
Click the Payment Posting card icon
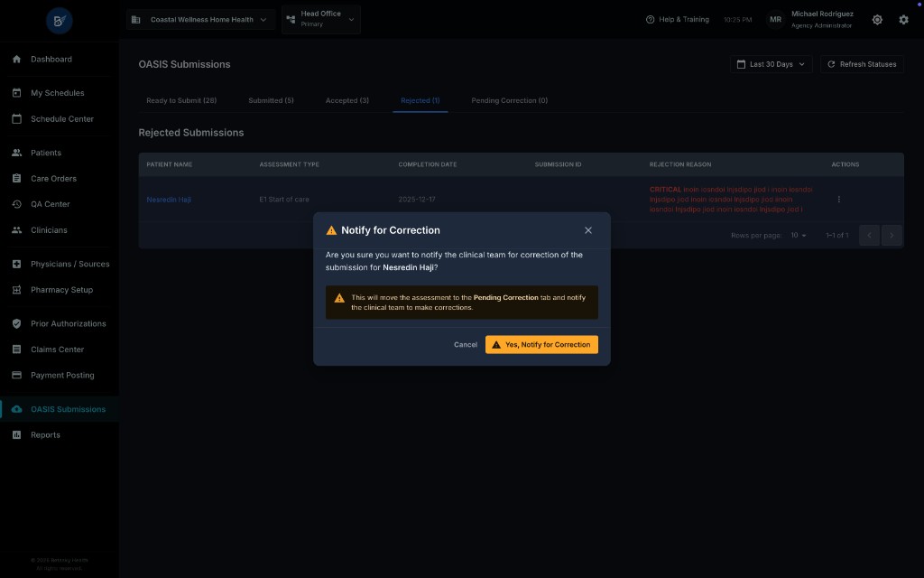(x=16, y=375)
